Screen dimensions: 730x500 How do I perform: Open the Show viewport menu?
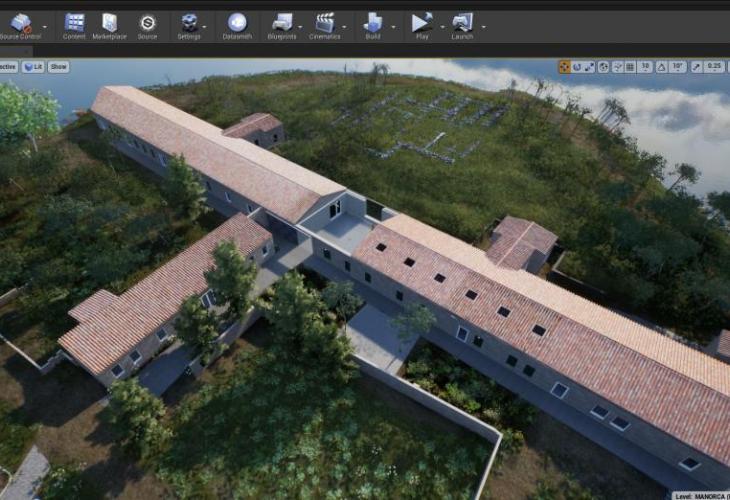coord(59,67)
